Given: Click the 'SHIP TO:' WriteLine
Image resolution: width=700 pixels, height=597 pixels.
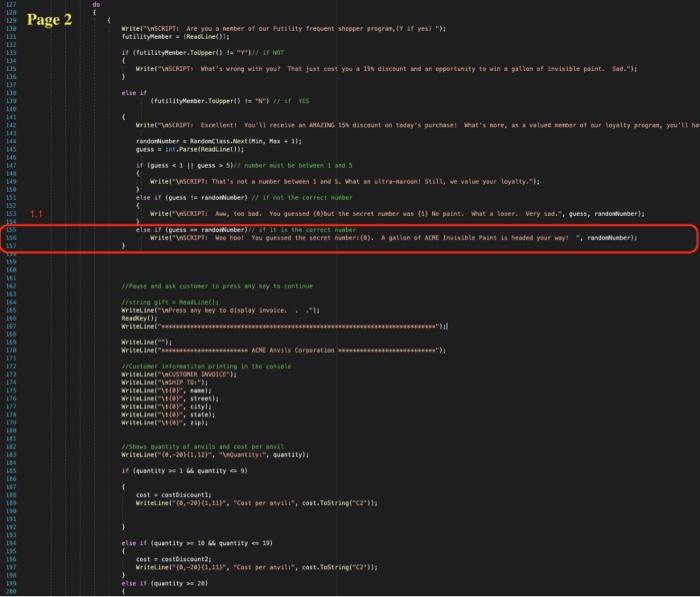Looking at the screenshot, I should (x=165, y=382).
